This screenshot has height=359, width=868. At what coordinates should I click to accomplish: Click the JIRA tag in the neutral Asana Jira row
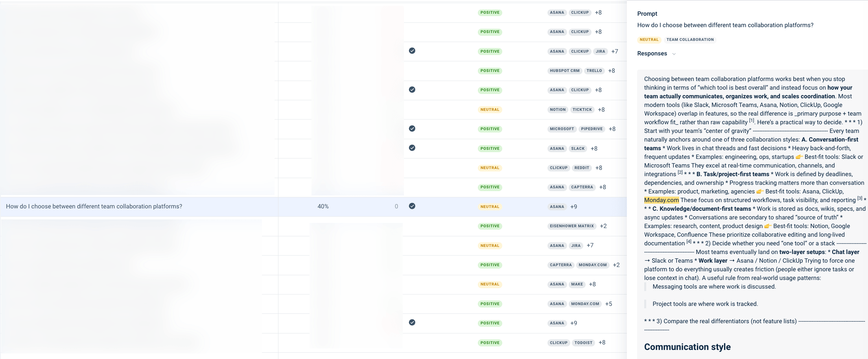[576, 246]
